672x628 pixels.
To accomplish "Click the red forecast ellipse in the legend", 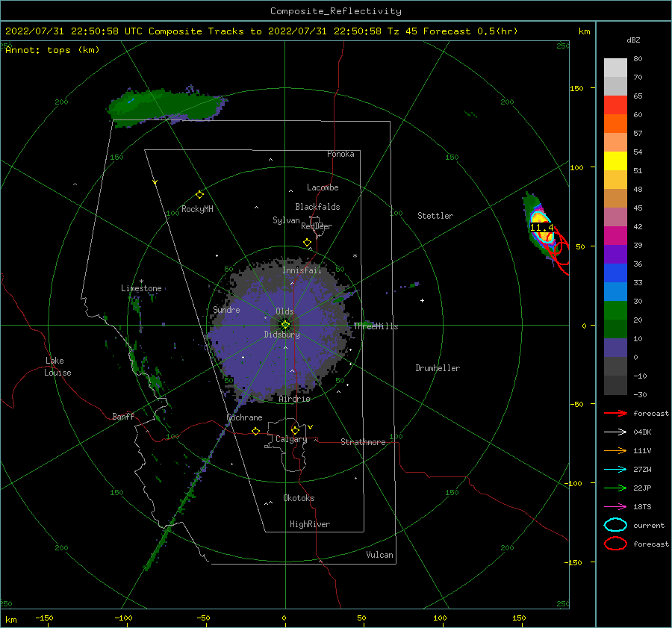I will click(615, 544).
